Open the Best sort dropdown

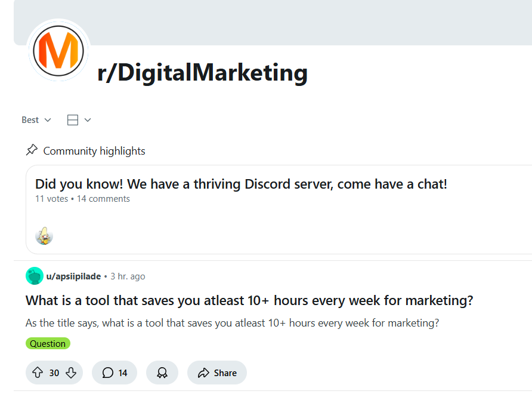[36, 120]
